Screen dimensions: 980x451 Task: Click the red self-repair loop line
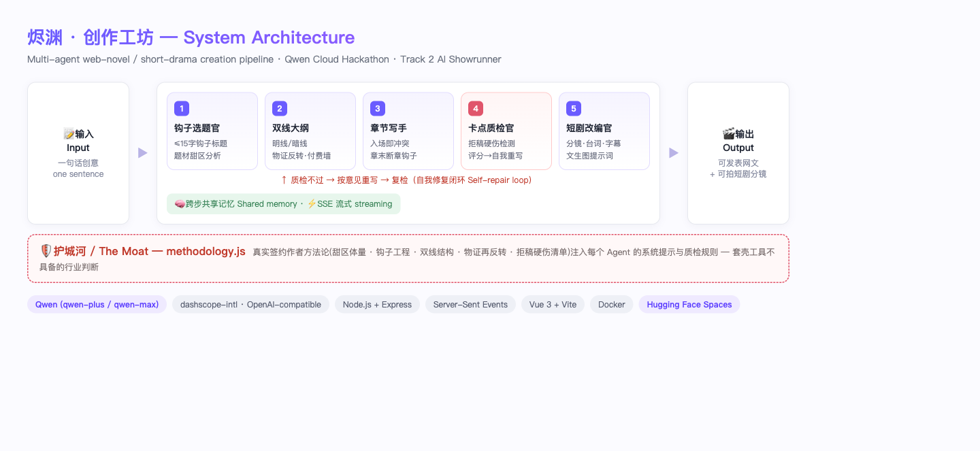406,180
